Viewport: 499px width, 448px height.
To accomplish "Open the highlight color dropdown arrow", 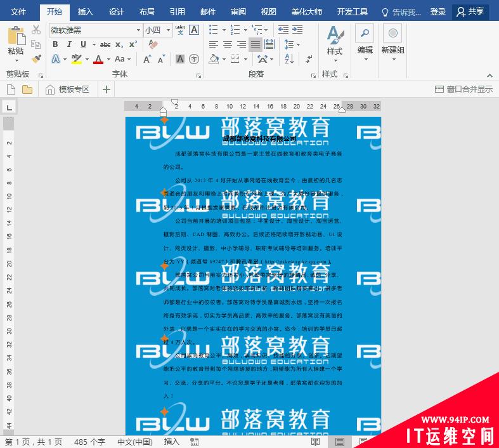I will pyautogui.click(x=87, y=59).
